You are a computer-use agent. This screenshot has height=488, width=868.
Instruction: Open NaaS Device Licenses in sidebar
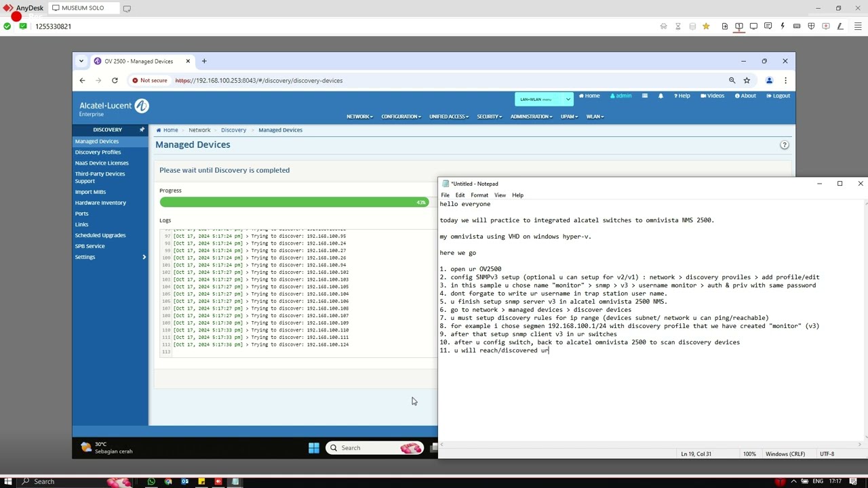click(x=102, y=163)
